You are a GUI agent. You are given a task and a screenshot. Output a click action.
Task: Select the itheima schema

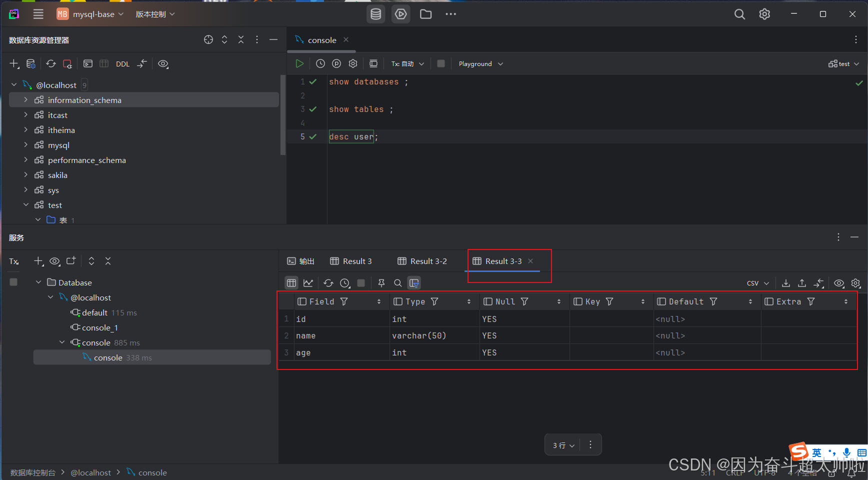click(61, 130)
